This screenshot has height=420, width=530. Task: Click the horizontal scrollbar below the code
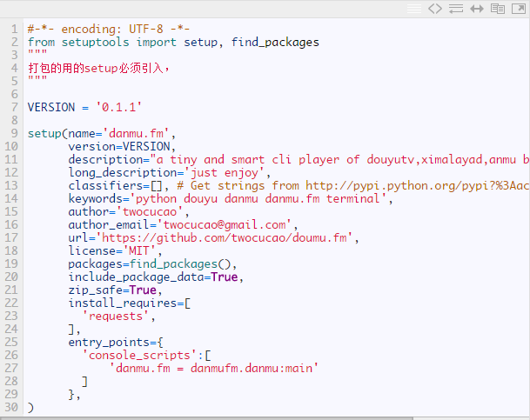tap(206, 418)
